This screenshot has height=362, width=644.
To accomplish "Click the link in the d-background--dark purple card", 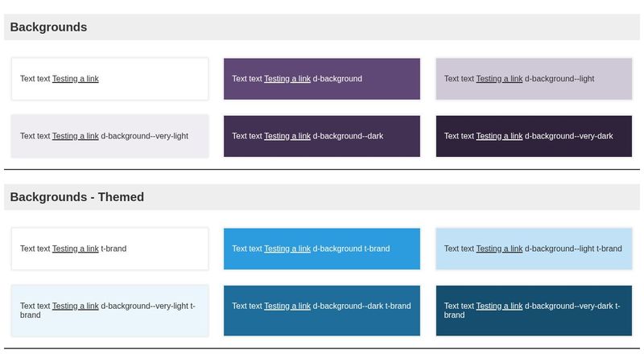I will pos(287,136).
